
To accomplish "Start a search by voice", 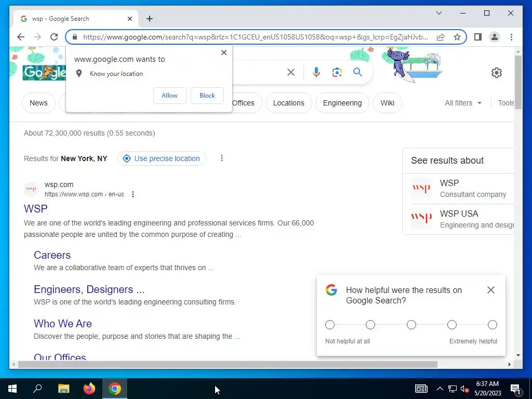I will 316,72.
